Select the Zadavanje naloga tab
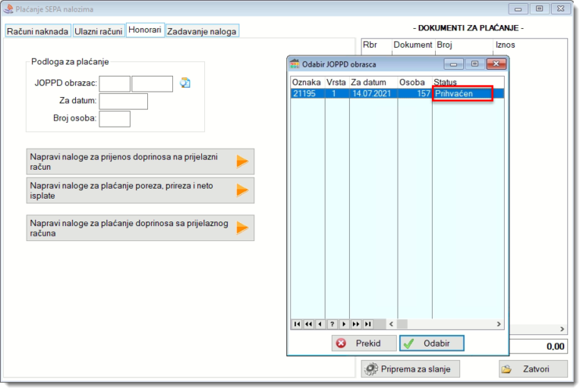 (202, 31)
